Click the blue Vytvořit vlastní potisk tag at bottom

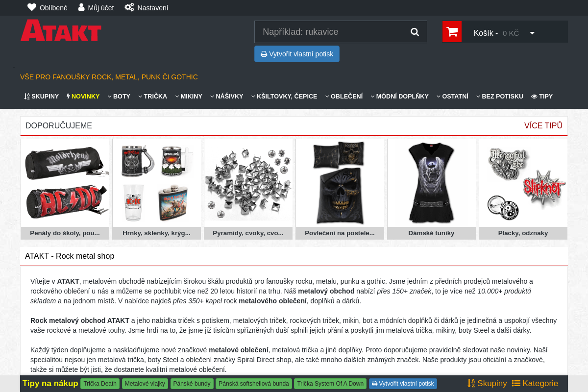click(x=403, y=384)
